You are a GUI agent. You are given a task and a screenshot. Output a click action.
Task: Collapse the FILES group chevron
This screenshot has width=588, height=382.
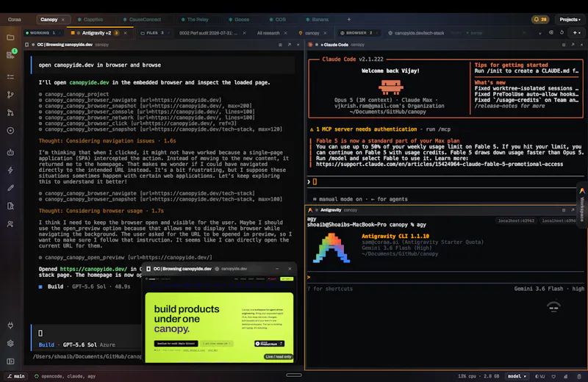tap(169, 33)
